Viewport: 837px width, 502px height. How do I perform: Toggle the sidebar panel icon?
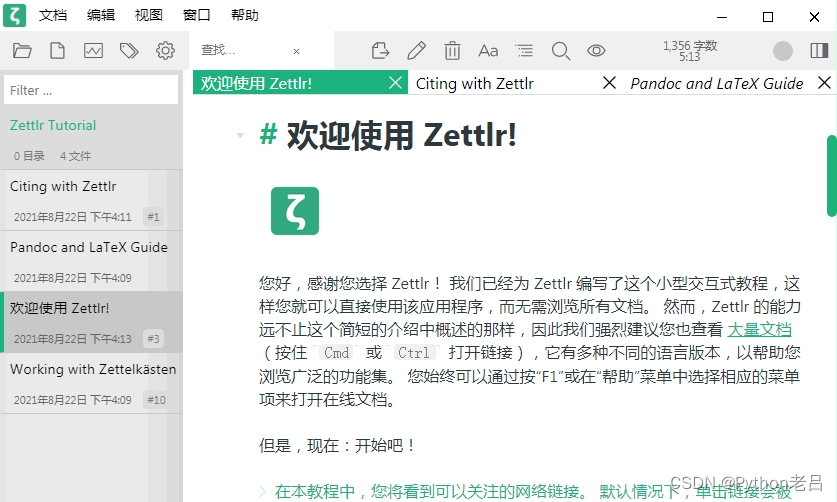coord(819,51)
